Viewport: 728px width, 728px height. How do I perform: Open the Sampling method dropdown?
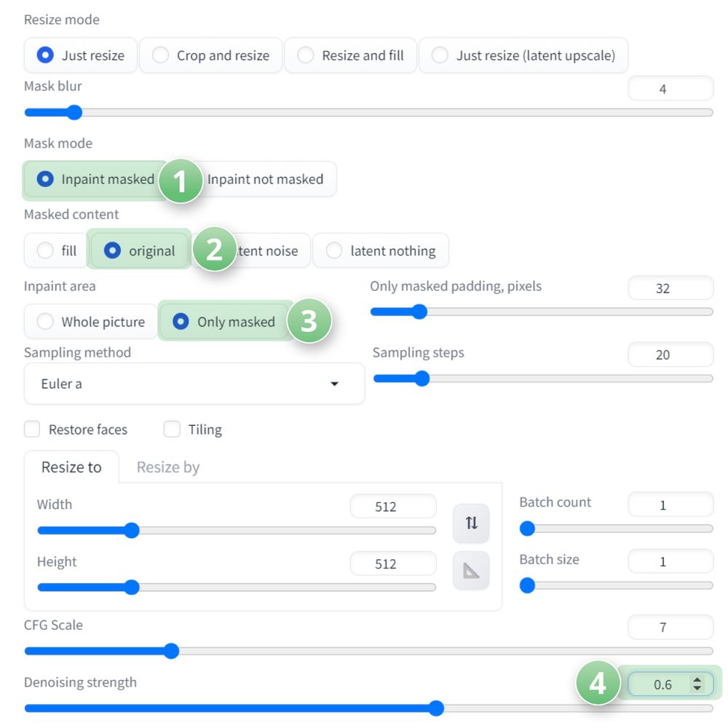194,384
